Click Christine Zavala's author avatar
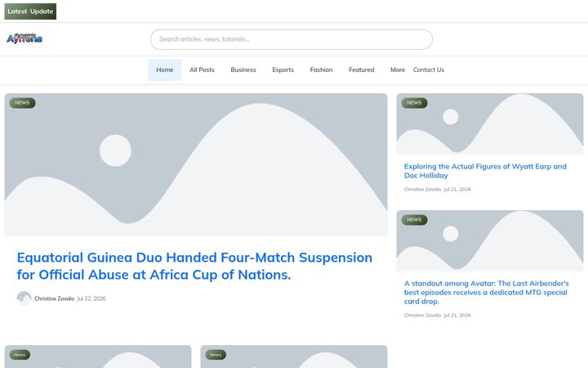 click(24, 298)
